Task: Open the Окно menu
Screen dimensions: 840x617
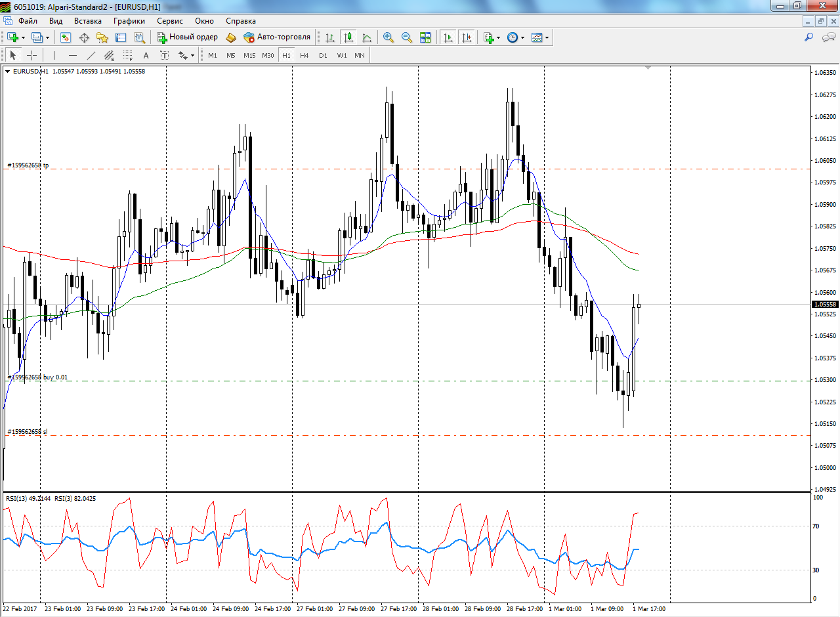Action: [x=204, y=20]
